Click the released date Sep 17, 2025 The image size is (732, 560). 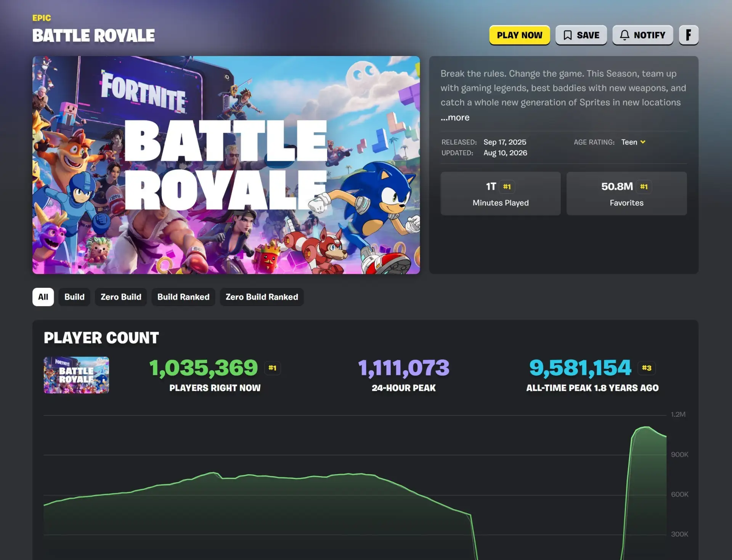505,142
